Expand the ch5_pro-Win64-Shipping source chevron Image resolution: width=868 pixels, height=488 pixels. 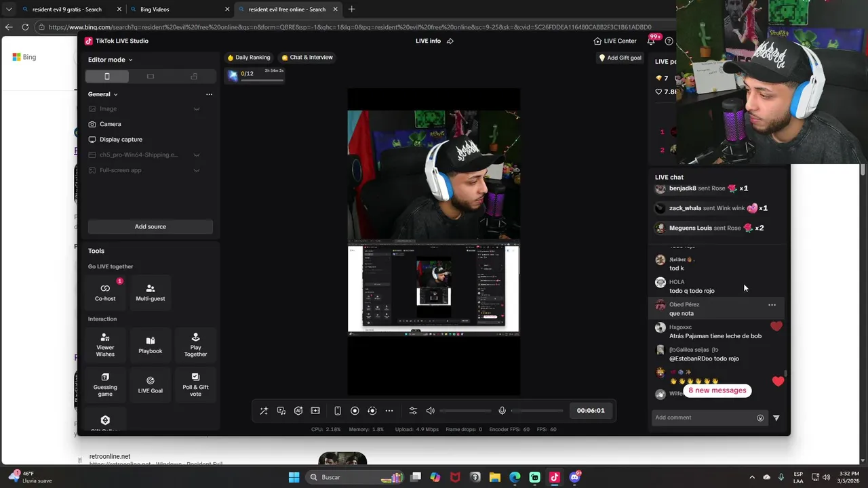(x=197, y=155)
